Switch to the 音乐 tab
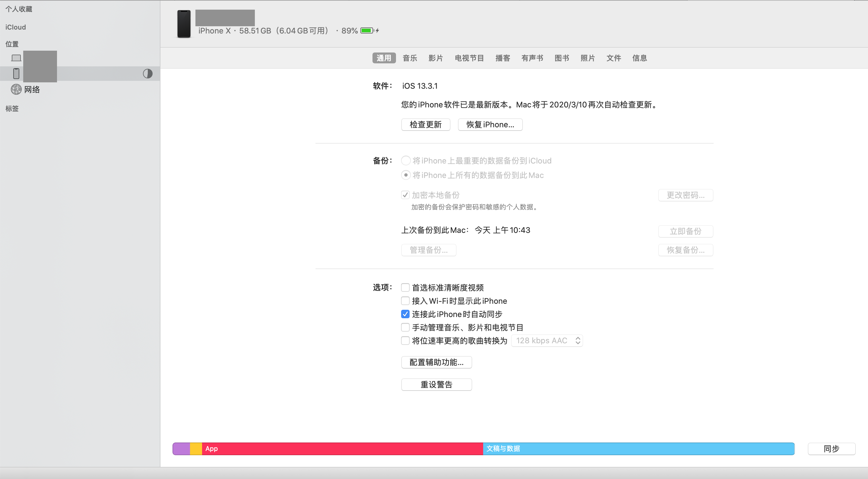 point(410,58)
